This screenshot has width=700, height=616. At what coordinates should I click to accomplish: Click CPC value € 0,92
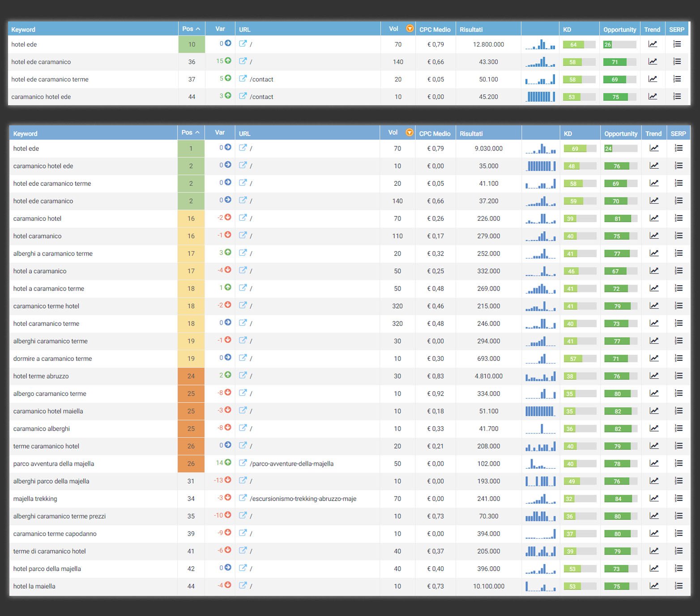(x=435, y=394)
